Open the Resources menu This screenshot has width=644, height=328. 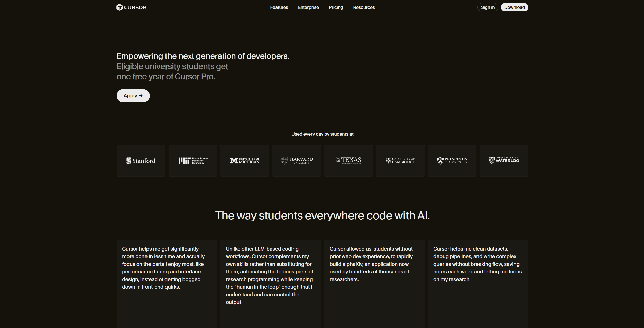pos(364,7)
